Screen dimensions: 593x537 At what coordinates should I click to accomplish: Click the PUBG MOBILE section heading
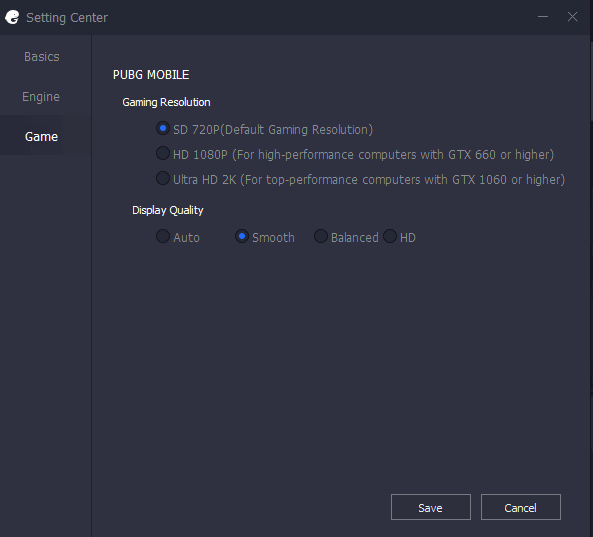point(151,75)
